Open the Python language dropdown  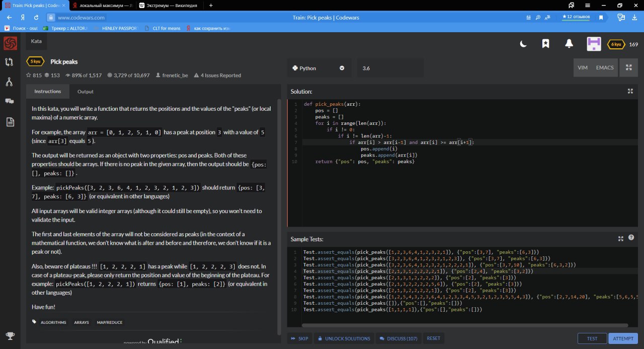pyautogui.click(x=319, y=68)
